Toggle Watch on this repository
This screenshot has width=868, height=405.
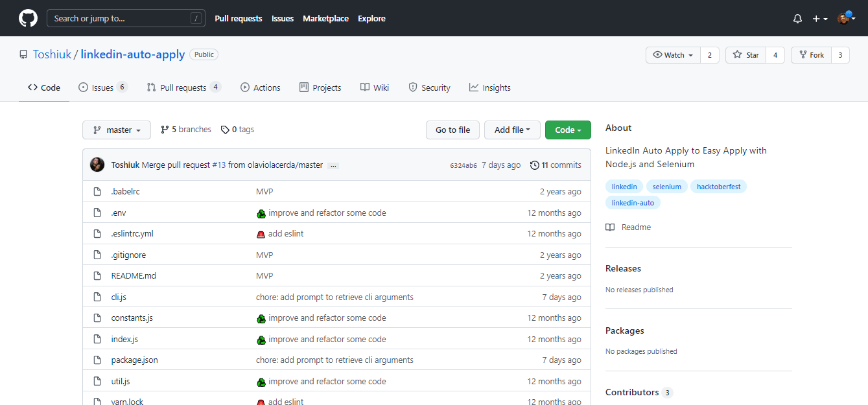(x=673, y=55)
